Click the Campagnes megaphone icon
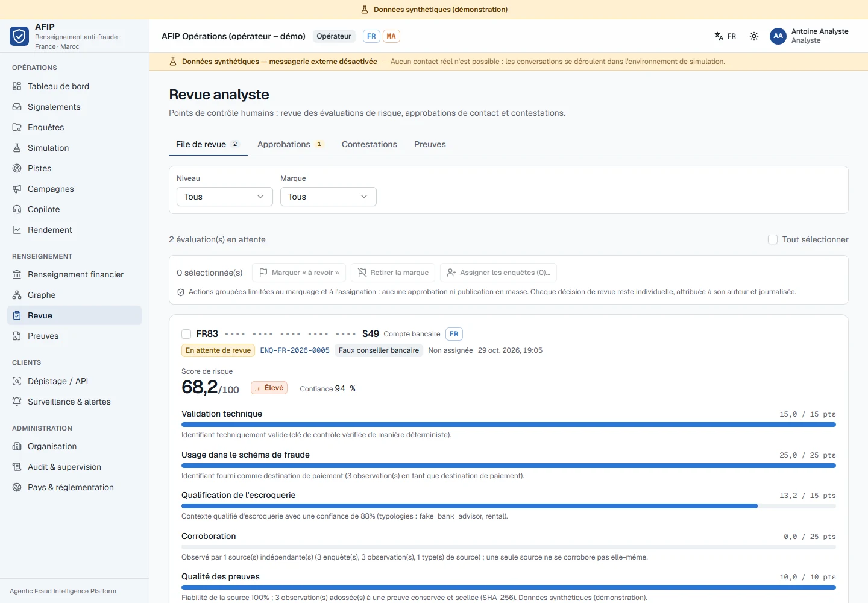Image resolution: width=868 pixels, height=603 pixels. click(x=17, y=189)
